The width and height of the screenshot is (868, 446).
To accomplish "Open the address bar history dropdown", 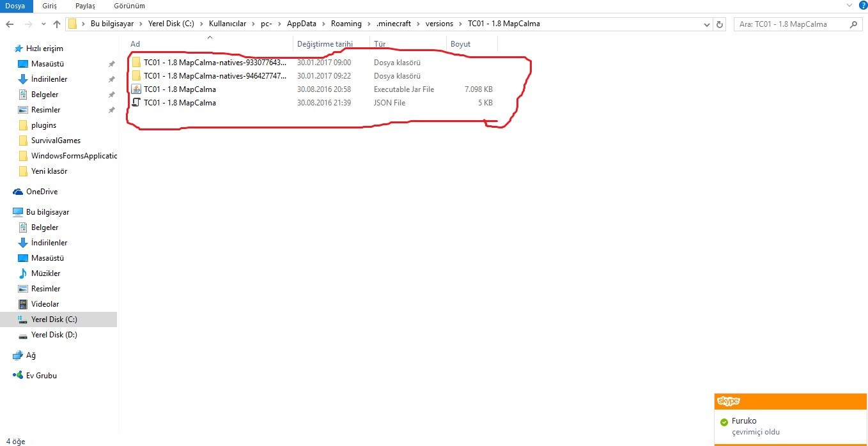I will [706, 24].
